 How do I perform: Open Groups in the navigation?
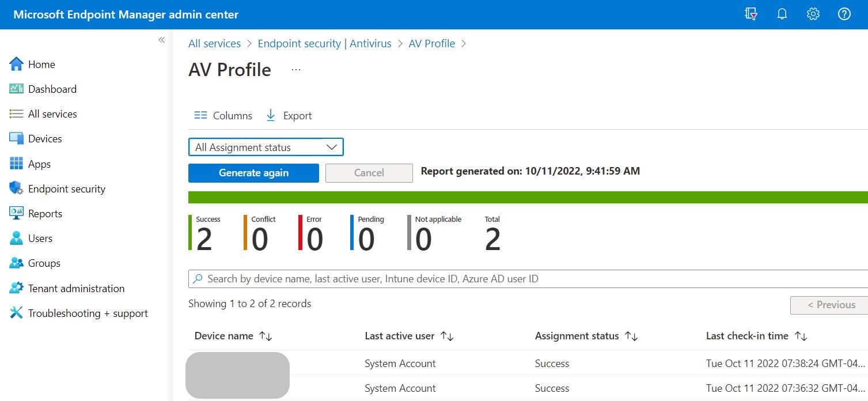(44, 263)
